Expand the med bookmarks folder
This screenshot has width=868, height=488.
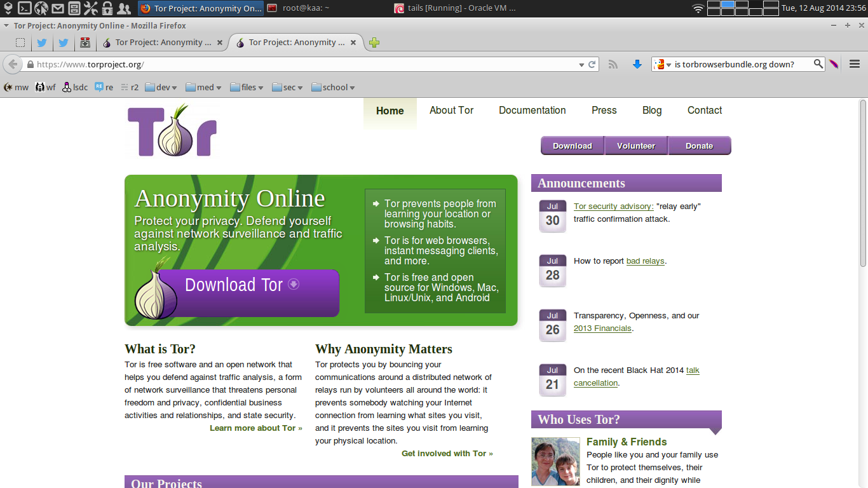[203, 88]
